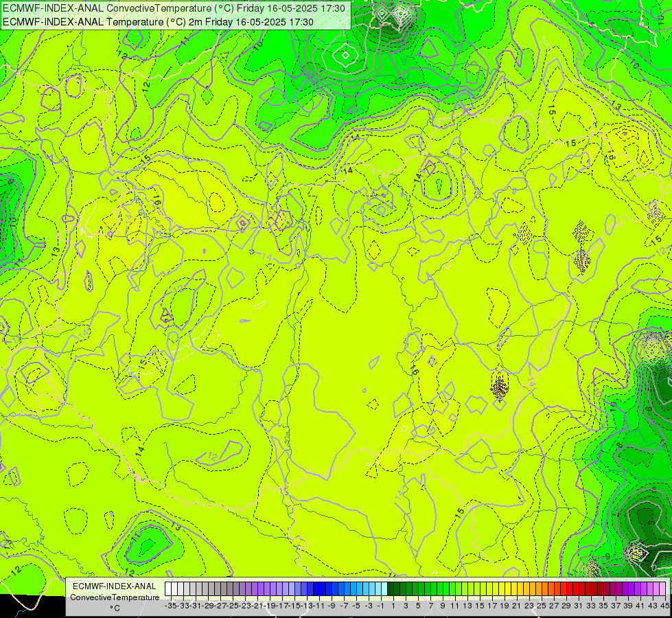Pick the last pink swatch ending at 45
The image size is (672, 618).
(x=662, y=588)
